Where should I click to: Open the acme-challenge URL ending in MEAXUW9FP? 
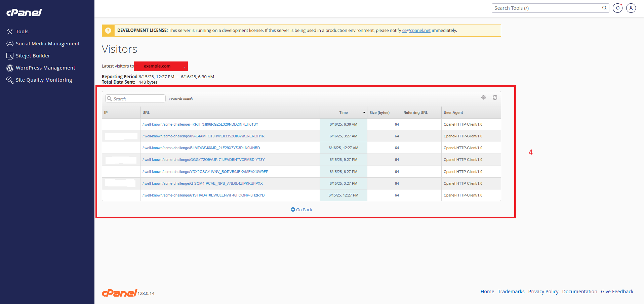[x=205, y=172]
